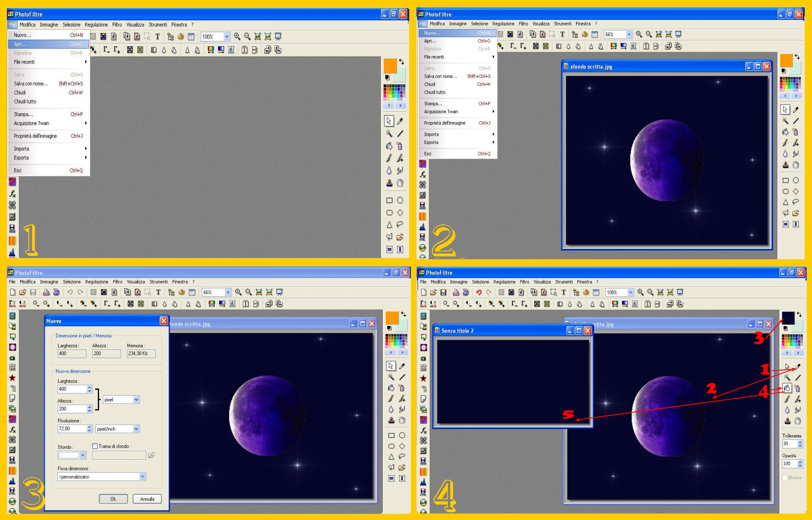Open the pixel/inch resolution dropdown
812x520 pixels.
136,429
